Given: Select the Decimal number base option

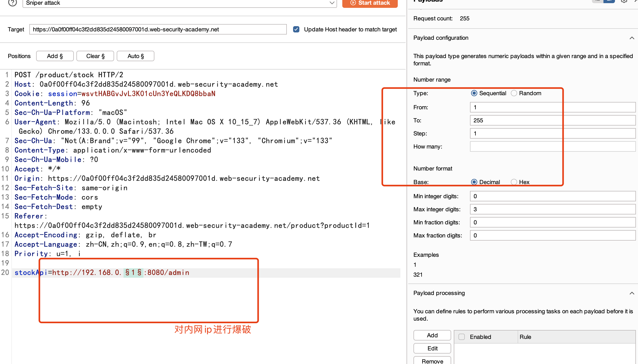Looking at the screenshot, I should [x=474, y=182].
